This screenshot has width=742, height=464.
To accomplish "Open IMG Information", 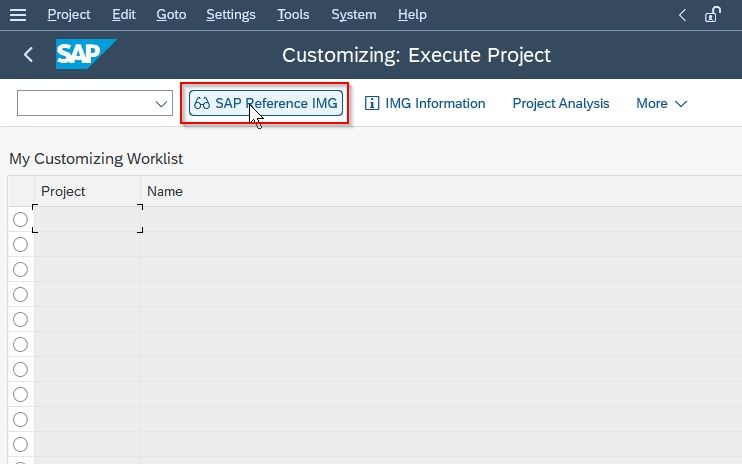I will (425, 103).
